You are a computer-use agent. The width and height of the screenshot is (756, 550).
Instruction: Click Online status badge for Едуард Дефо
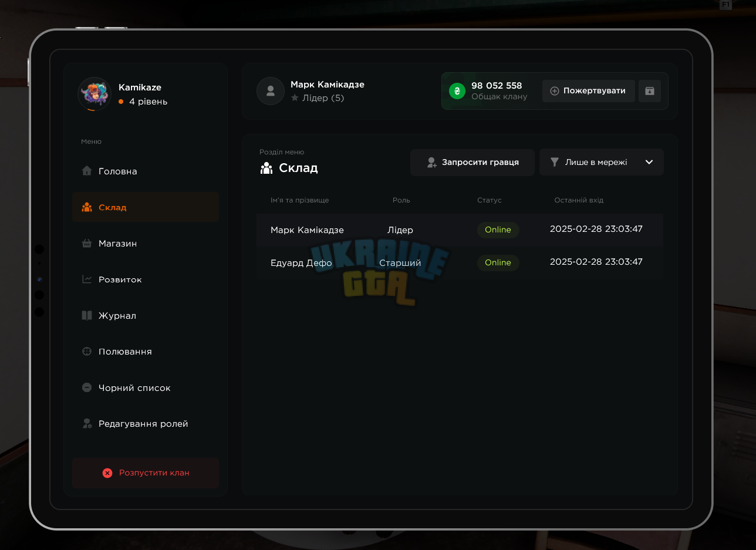point(498,262)
